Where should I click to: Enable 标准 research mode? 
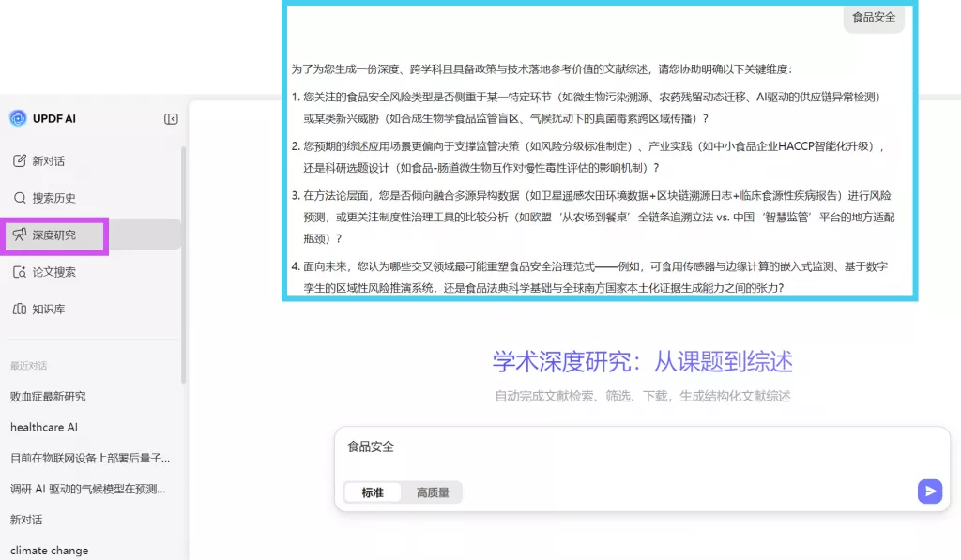[374, 492]
